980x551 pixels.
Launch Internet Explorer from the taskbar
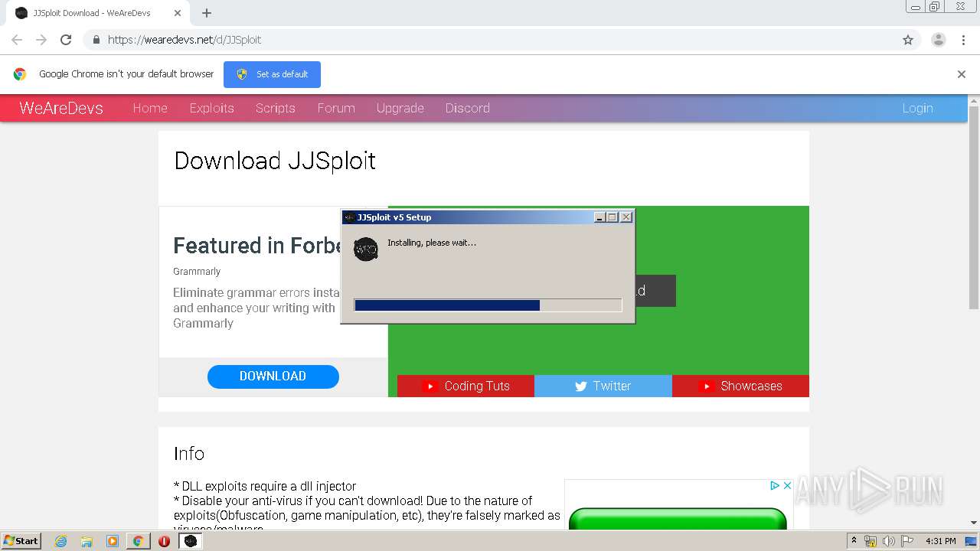[60, 541]
